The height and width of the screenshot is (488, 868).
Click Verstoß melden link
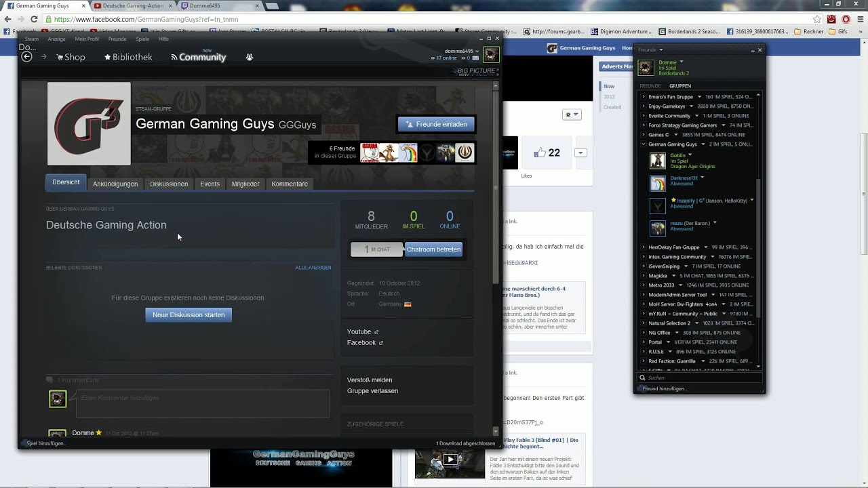tap(370, 380)
